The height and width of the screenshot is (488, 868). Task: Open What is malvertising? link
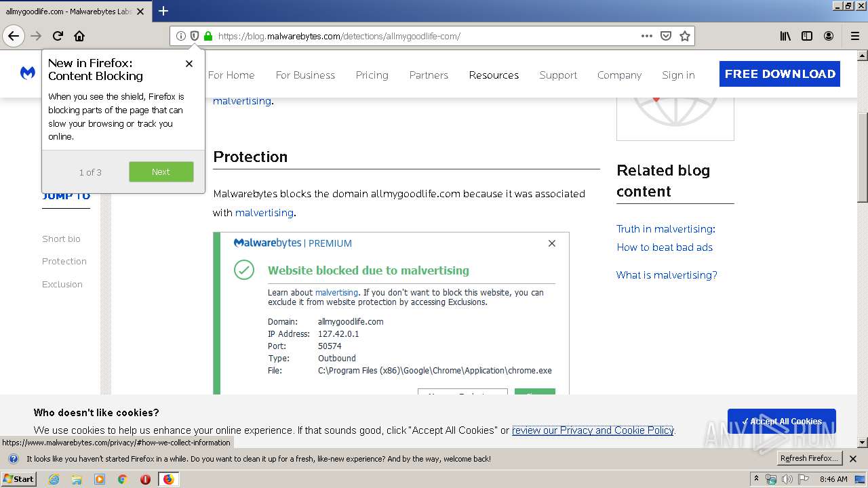(667, 275)
